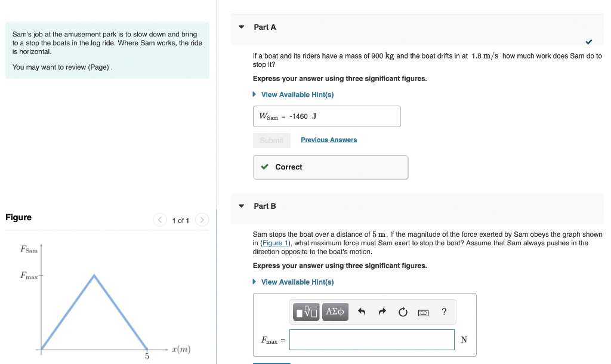Collapse the Part B section
The width and height of the screenshot is (611, 364).
point(241,206)
